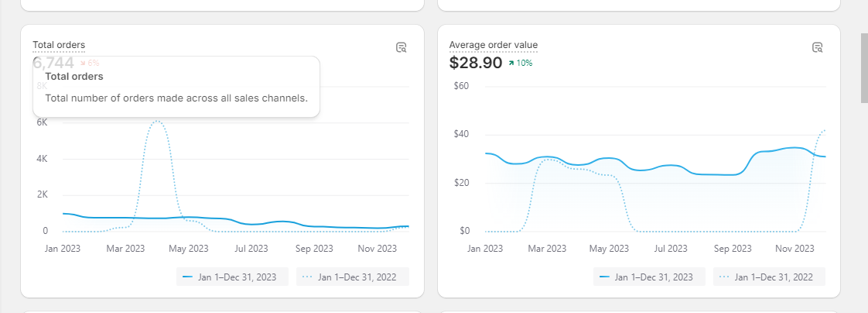Open report icon on Total orders card

(x=402, y=47)
